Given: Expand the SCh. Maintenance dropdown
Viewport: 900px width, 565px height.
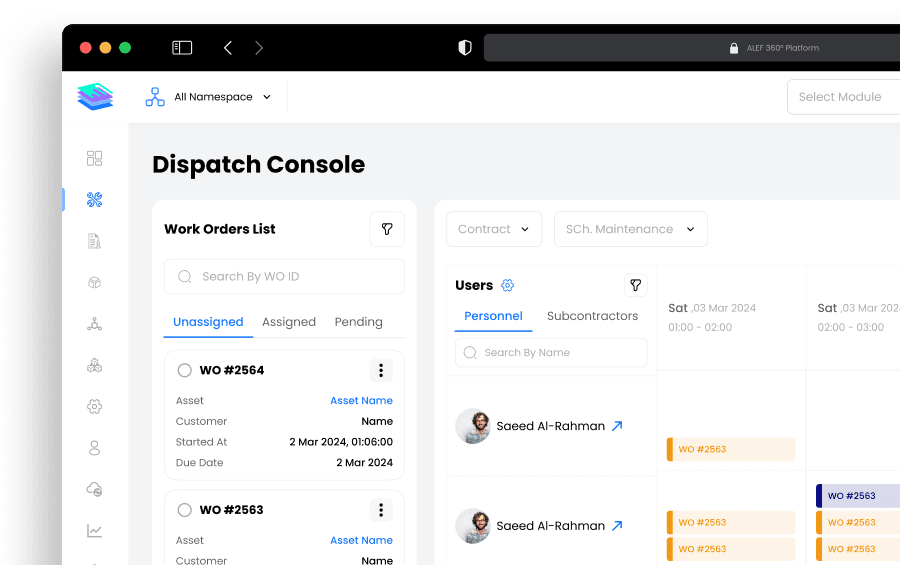Looking at the screenshot, I should (630, 229).
